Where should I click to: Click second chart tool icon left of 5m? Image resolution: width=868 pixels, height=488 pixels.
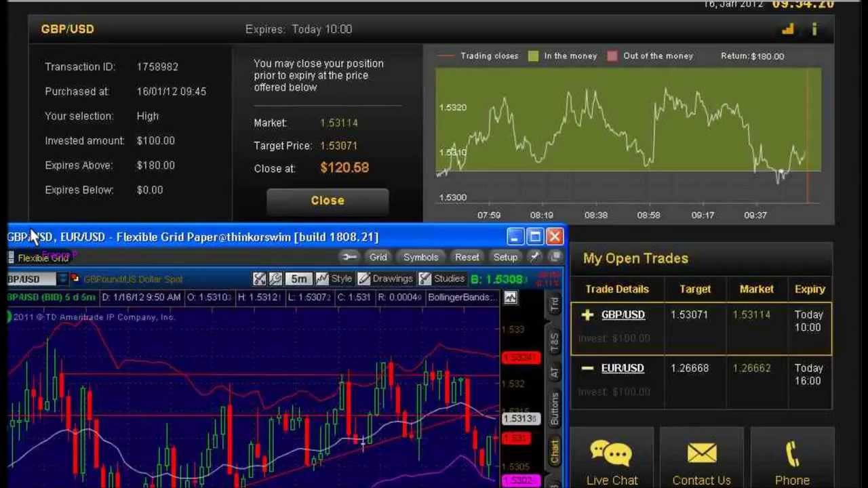click(x=275, y=279)
